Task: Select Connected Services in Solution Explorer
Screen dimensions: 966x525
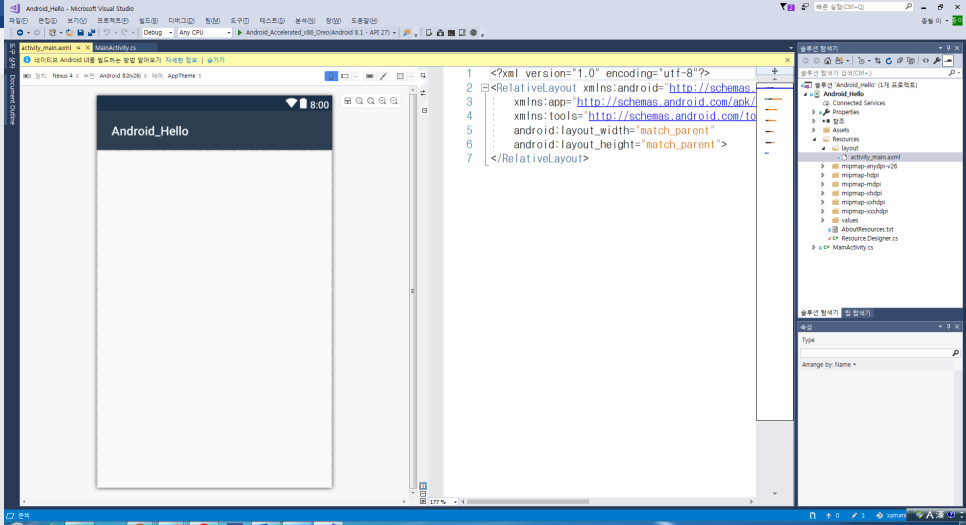Action: (858, 103)
